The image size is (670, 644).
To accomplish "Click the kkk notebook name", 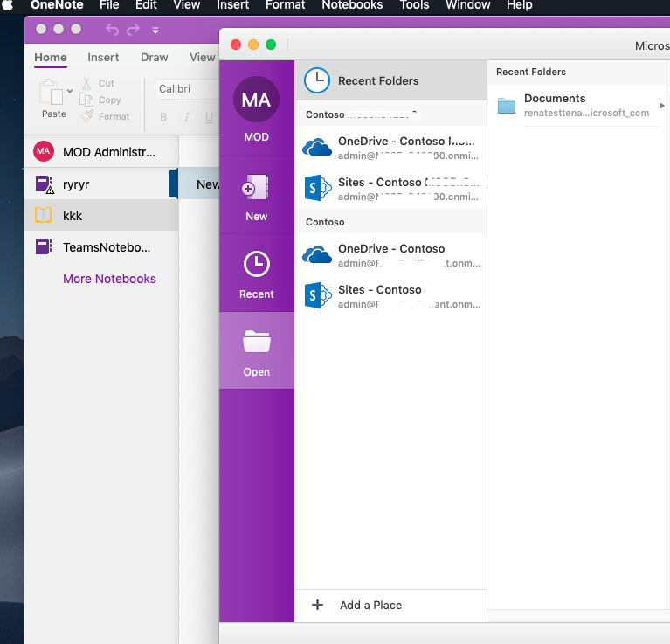I will click(x=73, y=216).
